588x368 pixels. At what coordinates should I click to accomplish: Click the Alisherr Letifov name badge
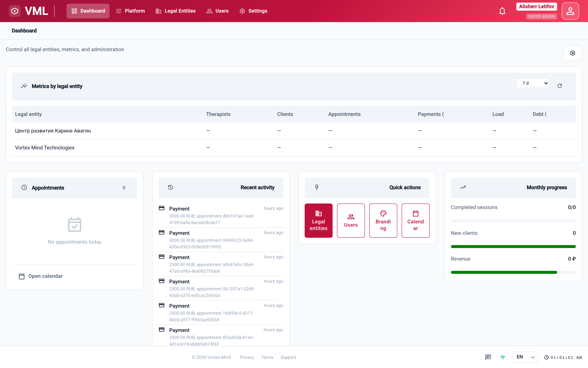click(x=537, y=7)
